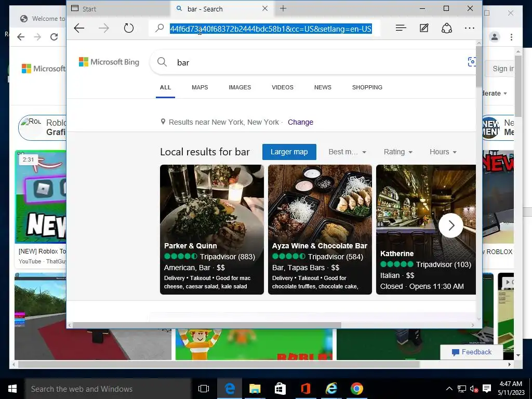Click the Change location link
This screenshot has height=399, width=532.
[300, 122]
